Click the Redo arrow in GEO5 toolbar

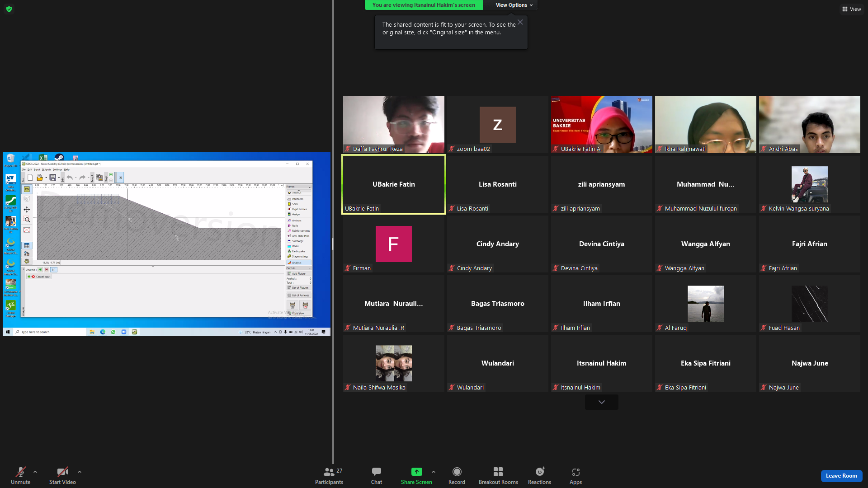(82, 178)
